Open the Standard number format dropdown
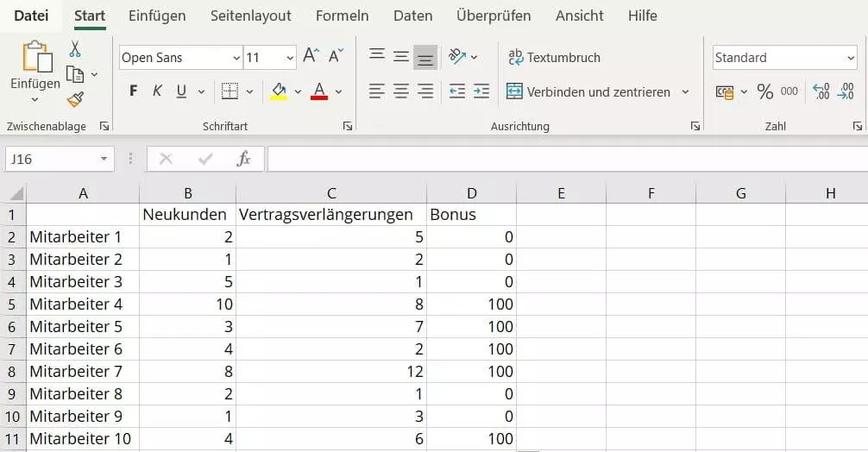This screenshot has width=868, height=452. 851,58
